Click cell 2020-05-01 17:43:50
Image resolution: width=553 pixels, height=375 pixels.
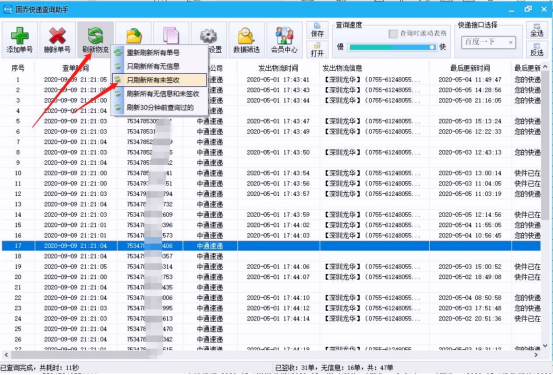click(279, 152)
